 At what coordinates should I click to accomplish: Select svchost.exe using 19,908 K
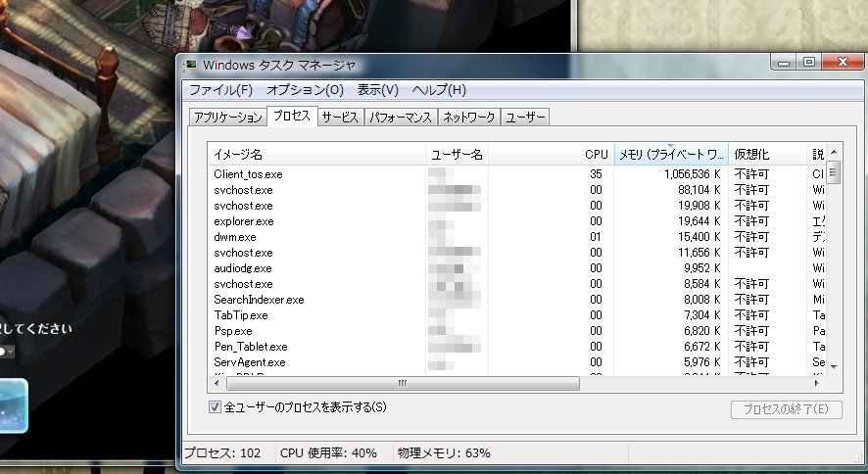(x=517, y=206)
